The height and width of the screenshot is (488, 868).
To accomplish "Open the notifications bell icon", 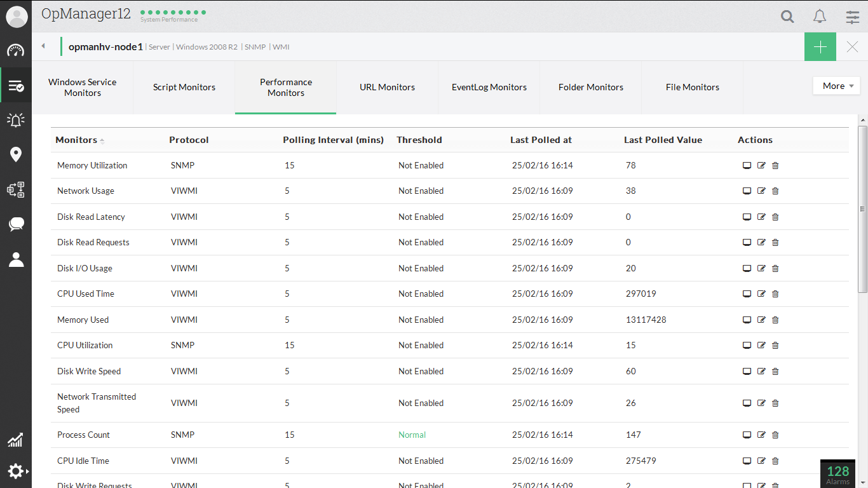I will tap(820, 17).
